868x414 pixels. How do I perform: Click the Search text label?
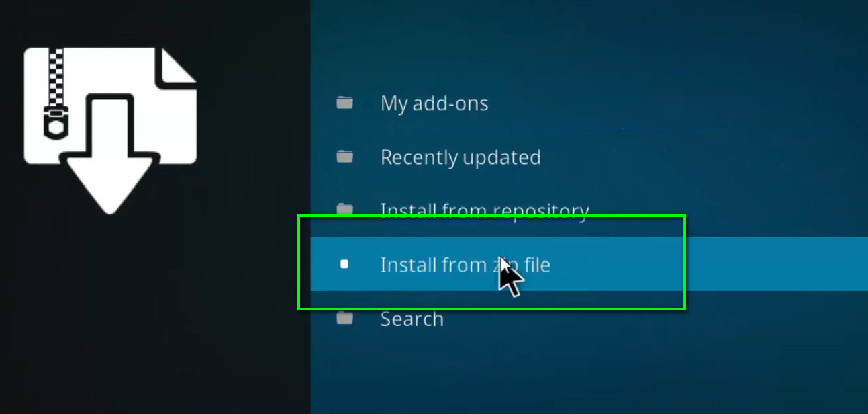[x=412, y=319]
